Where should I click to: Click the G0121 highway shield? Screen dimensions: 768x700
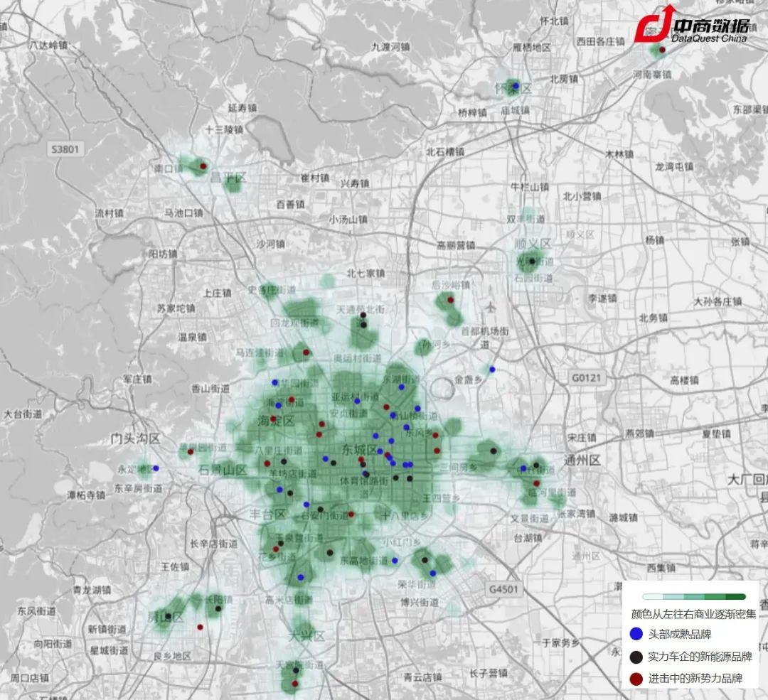(585, 377)
